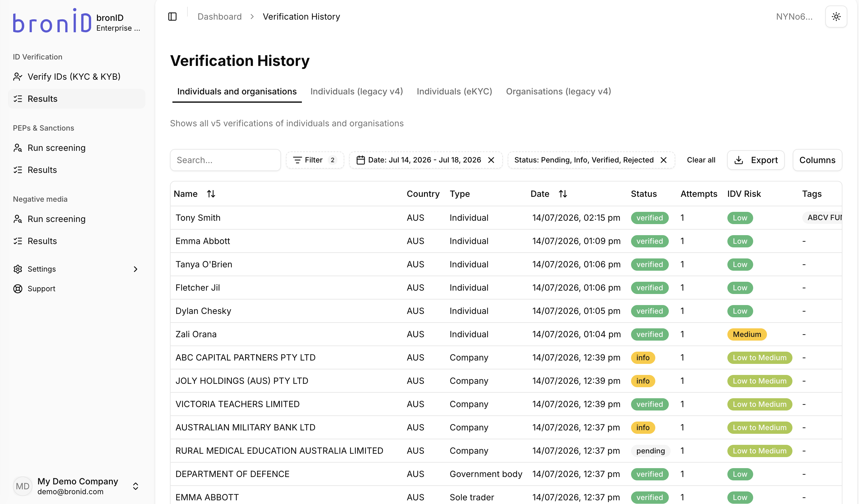Switch to Organisations (legacy v4) tab
This screenshot has width=859, height=504.
pyautogui.click(x=558, y=92)
